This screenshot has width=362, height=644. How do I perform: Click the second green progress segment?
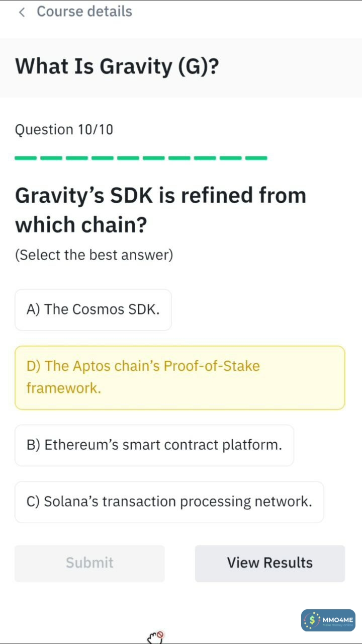pos(51,158)
